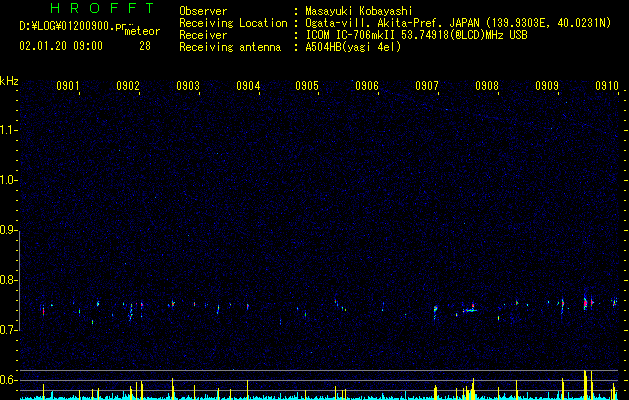This screenshot has height=400, width=629.
Task: Click the date stamp 02.01.20 09:00
Action: tap(61, 46)
